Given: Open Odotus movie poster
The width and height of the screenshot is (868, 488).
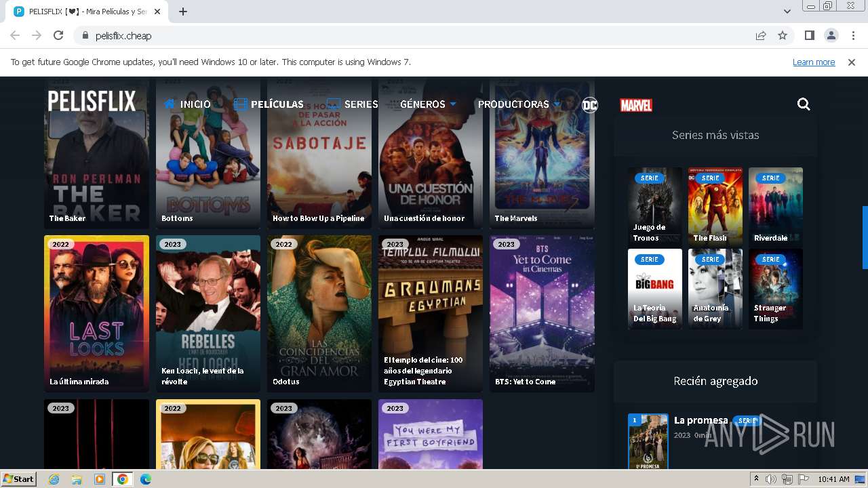Looking at the screenshot, I should coord(319,314).
